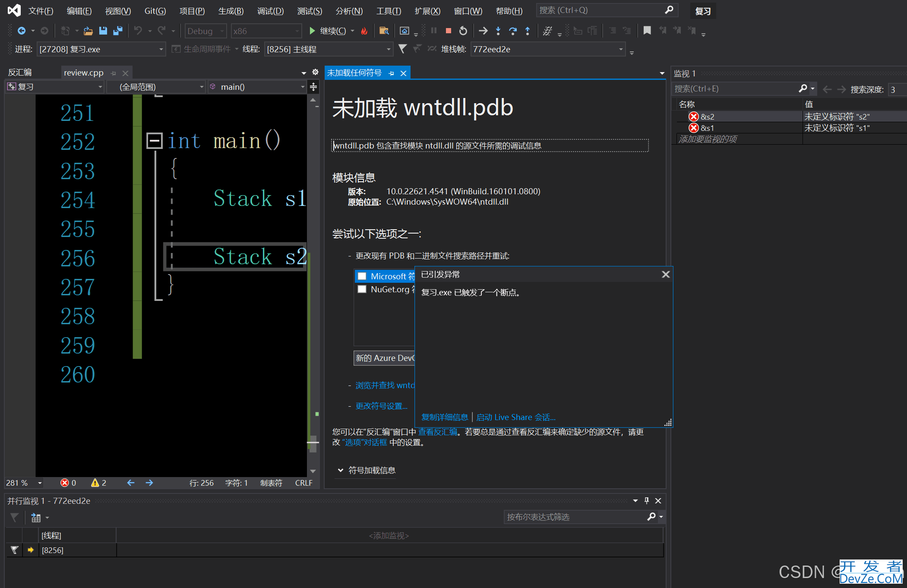907x588 pixels.
Task: Stop debugging with the red square
Action: [449, 31]
